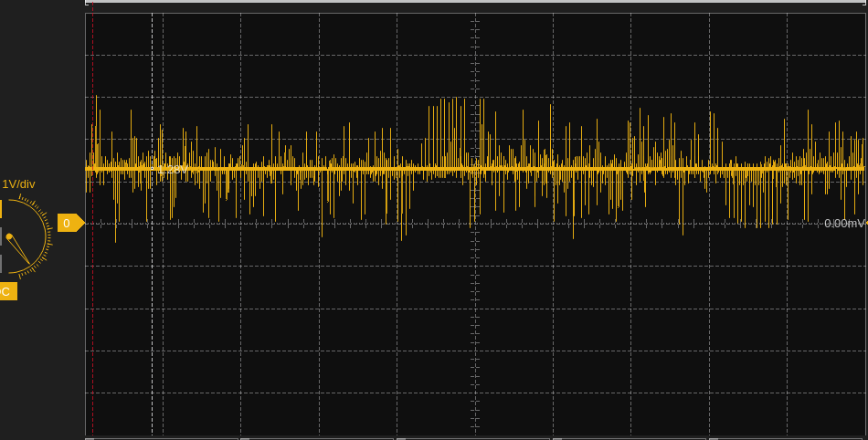Click the cursor voltage readout on the trace
This screenshot has height=440, width=868.
[x=172, y=170]
